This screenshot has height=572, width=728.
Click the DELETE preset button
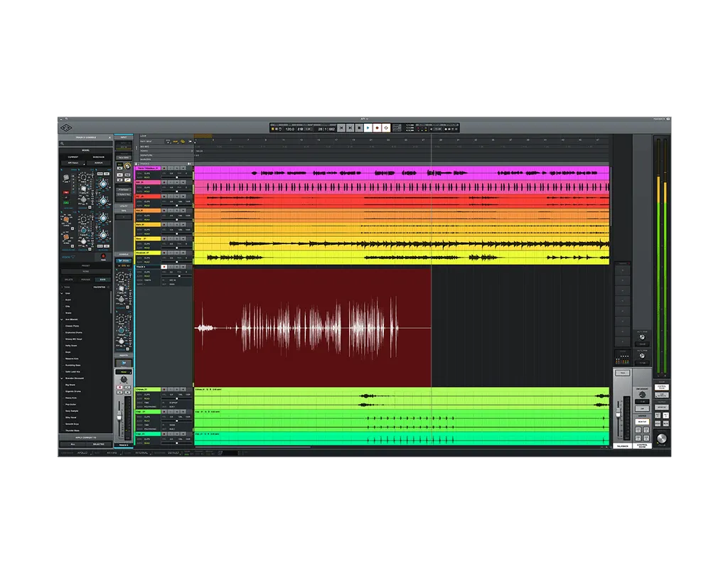(x=69, y=280)
